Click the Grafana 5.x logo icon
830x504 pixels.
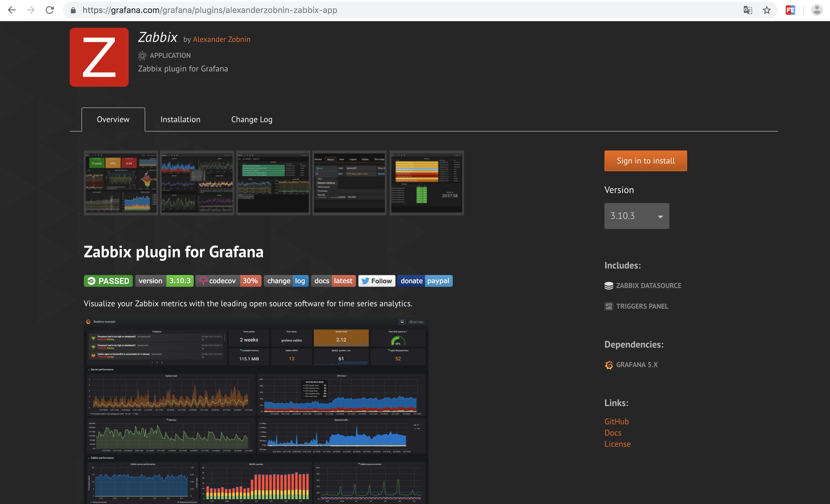pos(609,365)
